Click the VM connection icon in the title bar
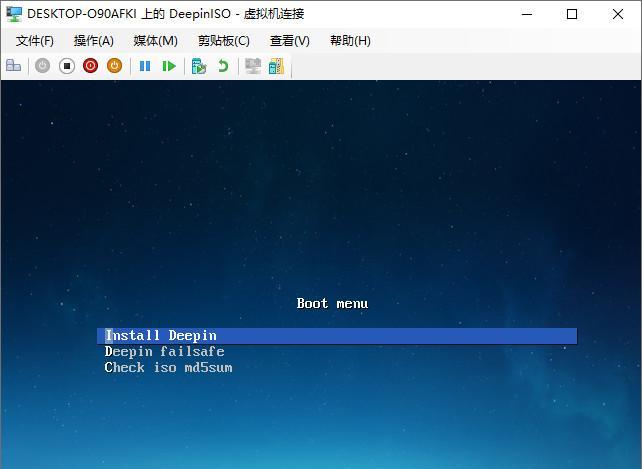Viewport: 642px width, 469px height. tap(14, 14)
